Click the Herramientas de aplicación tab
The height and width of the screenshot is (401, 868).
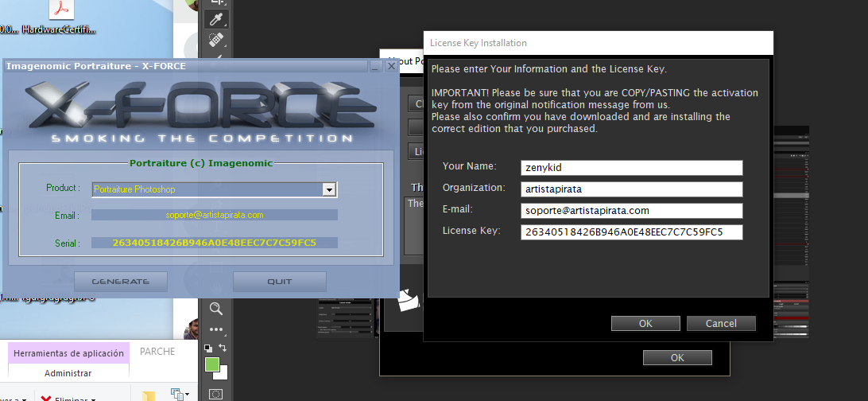[68, 353]
